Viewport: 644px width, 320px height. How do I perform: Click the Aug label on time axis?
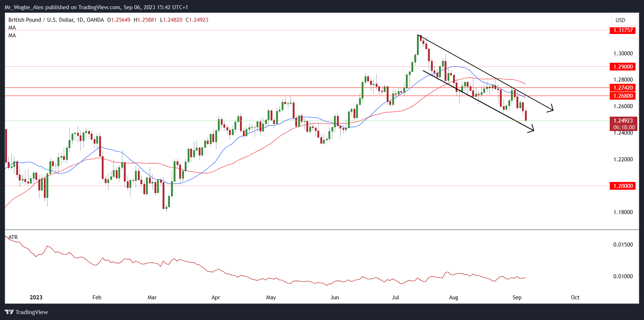pos(454,297)
